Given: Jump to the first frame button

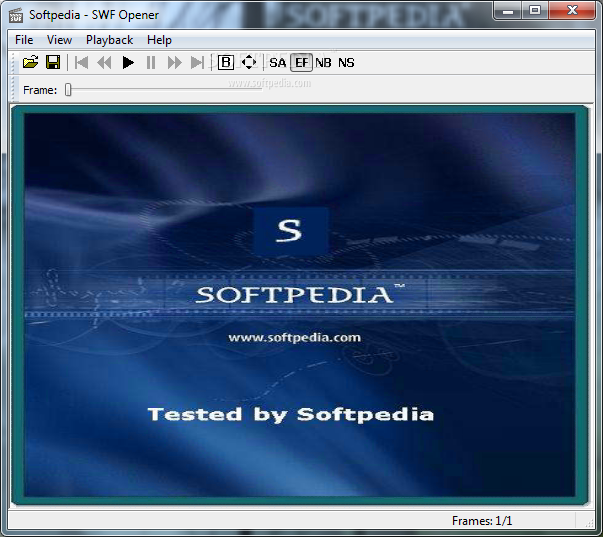Looking at the screenshot, I should (x=82, y=62).
